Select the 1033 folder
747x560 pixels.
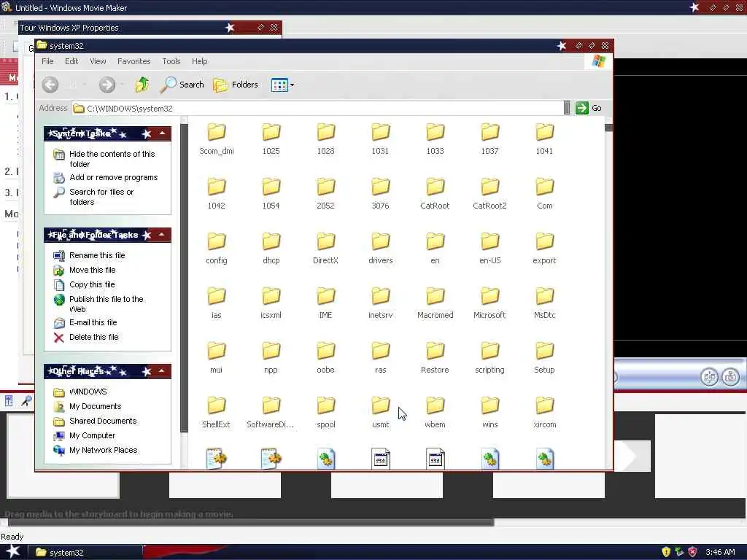click(435, 139)
